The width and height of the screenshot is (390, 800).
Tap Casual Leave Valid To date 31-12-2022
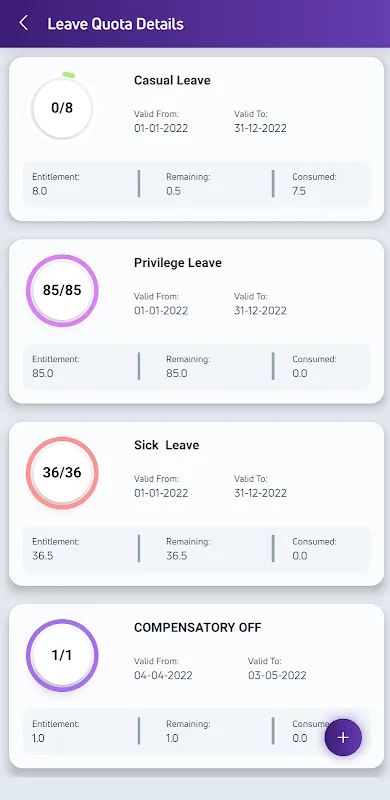[260, 128]
